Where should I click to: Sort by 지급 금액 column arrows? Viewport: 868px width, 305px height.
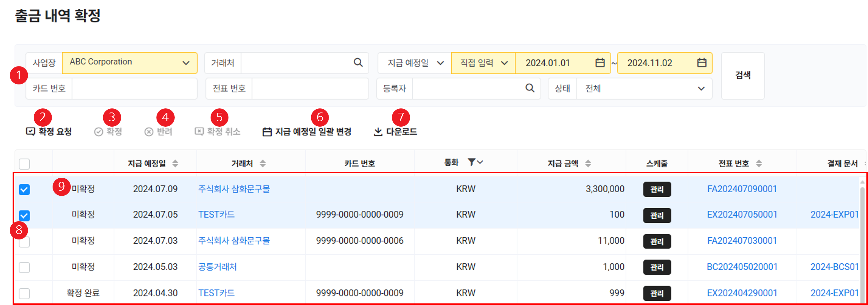(588, 164)
